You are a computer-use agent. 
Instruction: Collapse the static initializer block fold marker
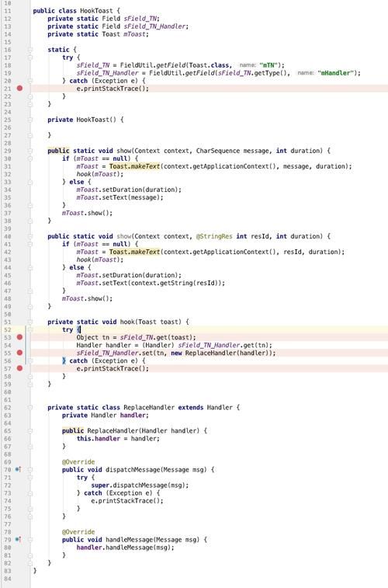tap(30, 50)
